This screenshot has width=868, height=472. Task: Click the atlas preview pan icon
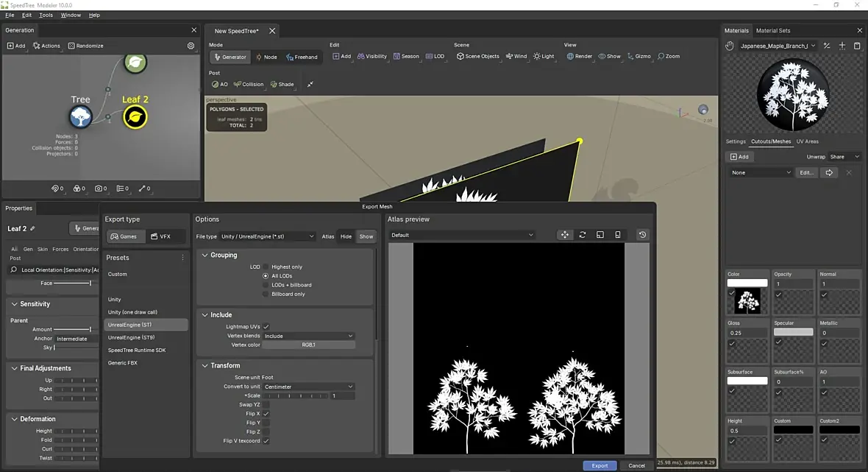(x=565, y=235)
